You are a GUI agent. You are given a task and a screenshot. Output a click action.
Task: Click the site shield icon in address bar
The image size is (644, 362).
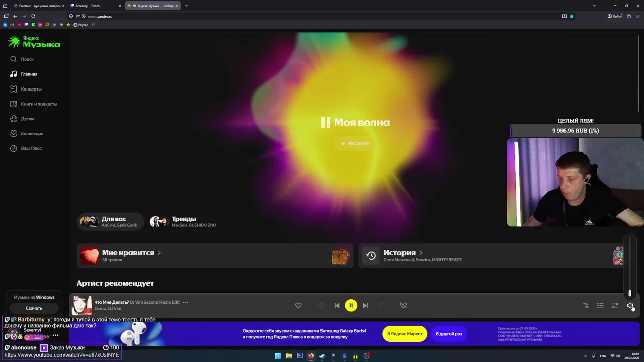(71, 16)
